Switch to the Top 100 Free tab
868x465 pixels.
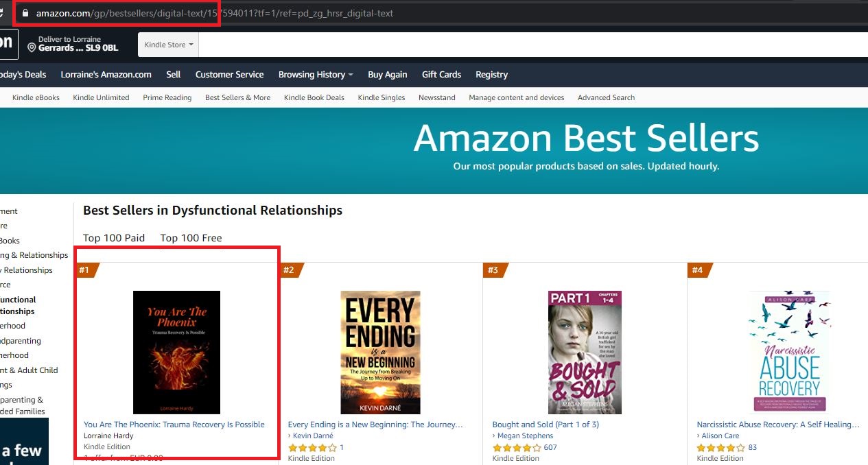coord(191,238)
